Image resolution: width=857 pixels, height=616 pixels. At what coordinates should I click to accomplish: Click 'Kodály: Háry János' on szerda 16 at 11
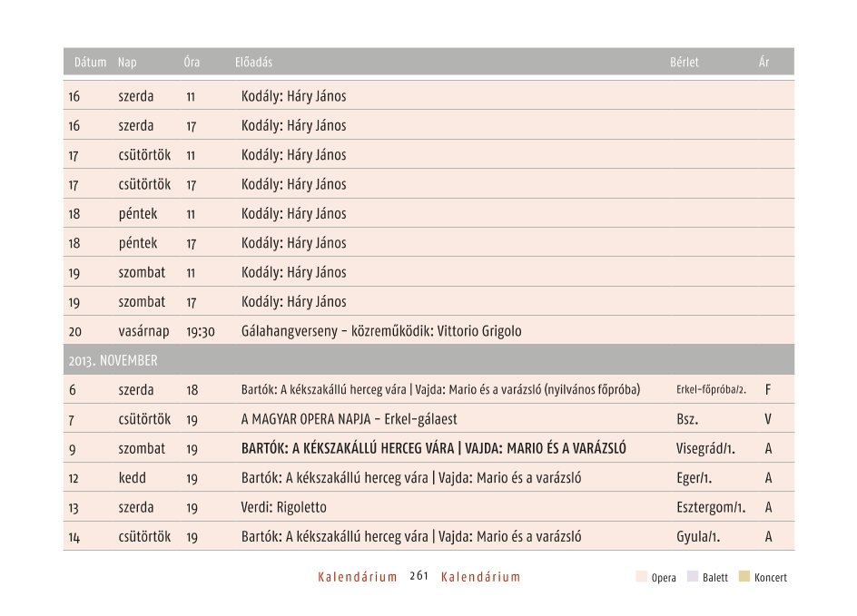(293, 96)
